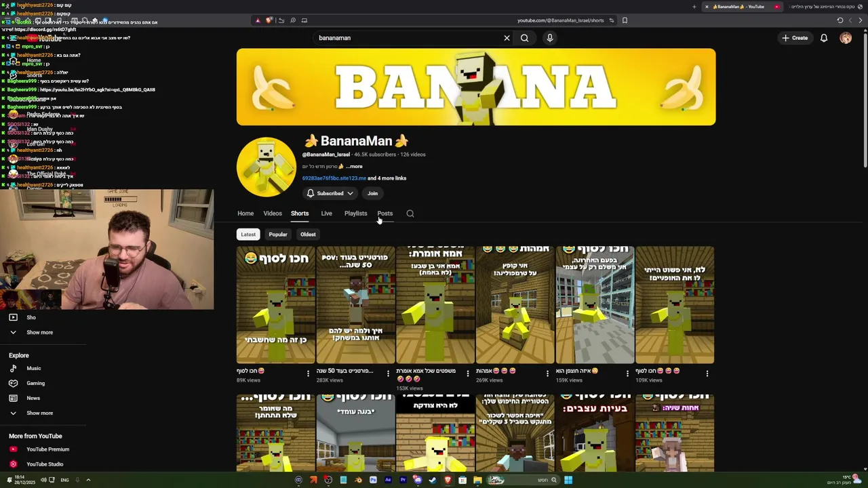Select the Popular sort chip

pos(278,235)
